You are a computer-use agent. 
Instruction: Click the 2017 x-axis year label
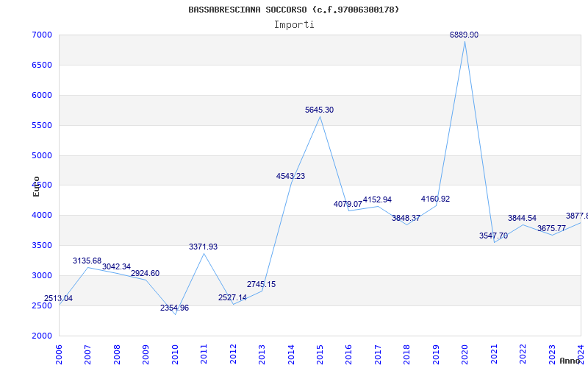point(378,355)
